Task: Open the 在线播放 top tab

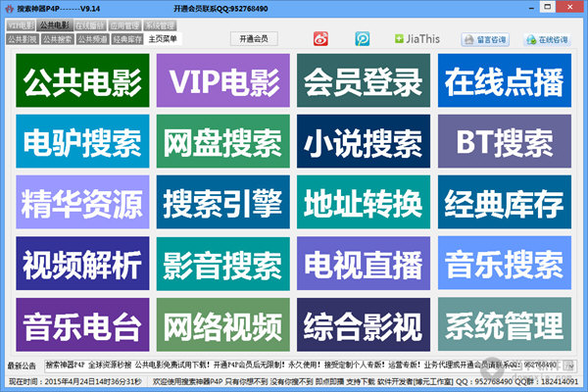Action: pos(90,25)
